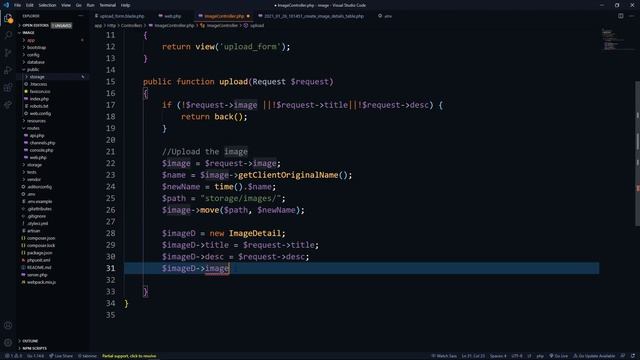Click the feedback icon in the status bar

click(622, 356)
